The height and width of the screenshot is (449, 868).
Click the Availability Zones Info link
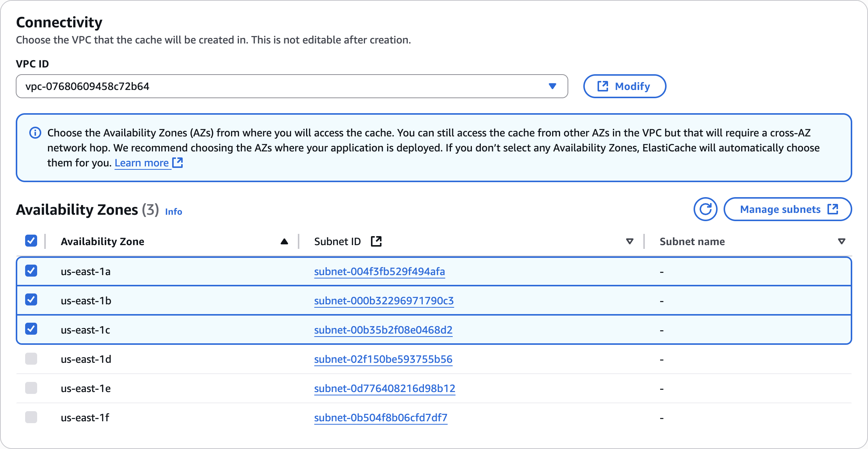click(173, 212)
